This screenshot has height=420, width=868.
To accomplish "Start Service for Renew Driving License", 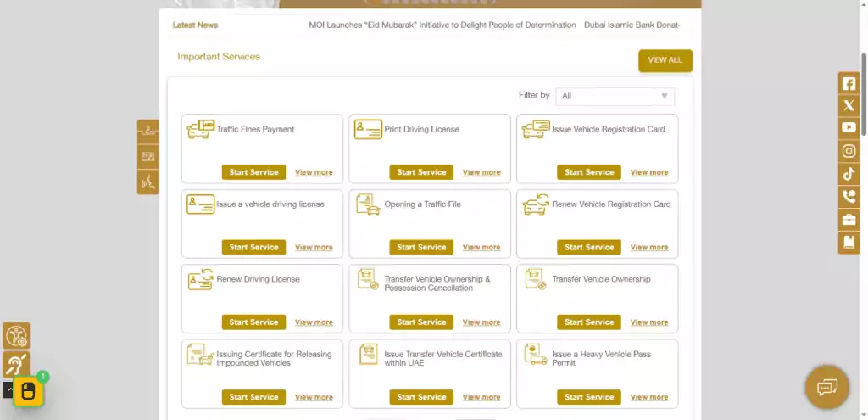I will point(253,322).
